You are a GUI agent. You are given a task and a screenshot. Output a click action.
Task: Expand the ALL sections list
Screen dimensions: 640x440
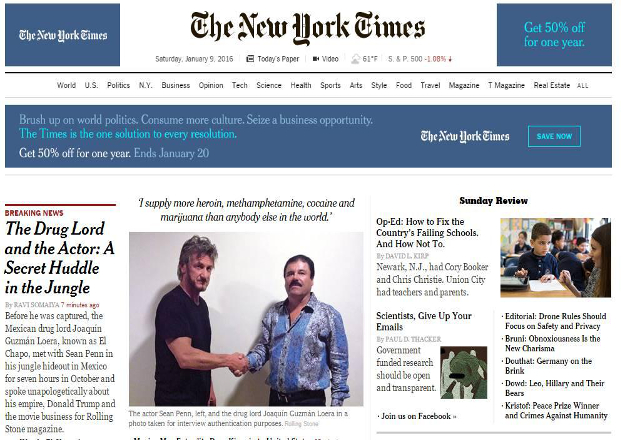(x=582, y=86)
